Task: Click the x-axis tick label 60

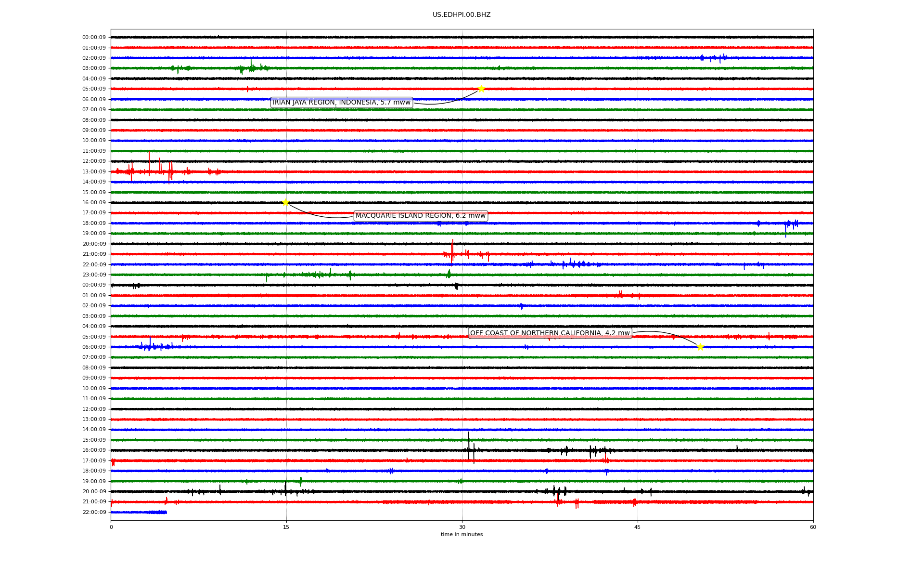Action: click(x=813, y=527)
